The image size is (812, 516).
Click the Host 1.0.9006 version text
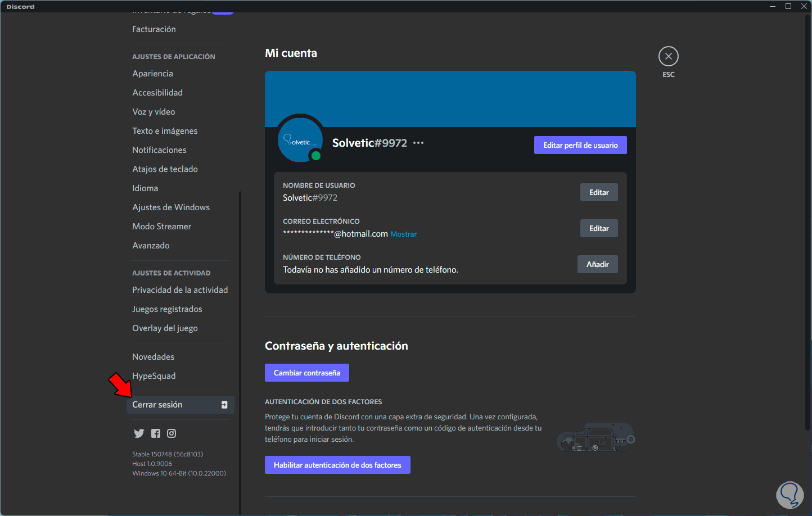(x=152, y=464)
